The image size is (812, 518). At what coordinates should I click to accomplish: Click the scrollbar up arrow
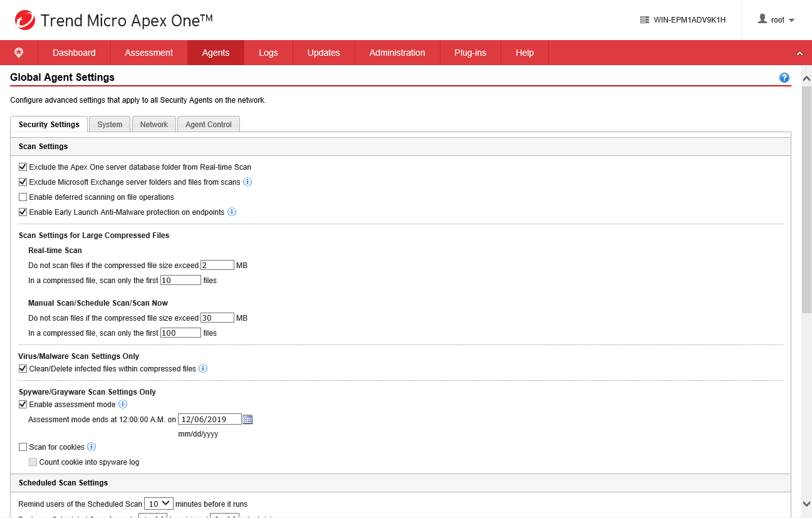[x=806, y=78]
